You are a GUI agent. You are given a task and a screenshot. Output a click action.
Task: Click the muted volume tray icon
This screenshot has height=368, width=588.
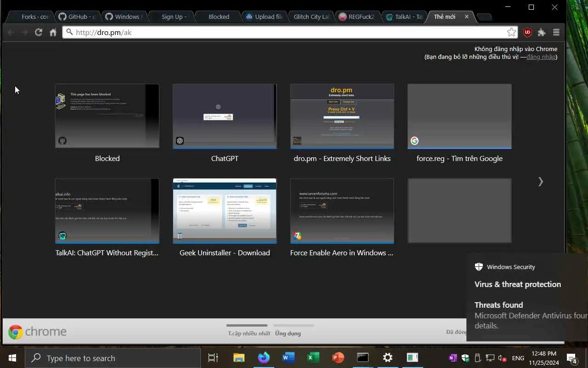point(503,358)
